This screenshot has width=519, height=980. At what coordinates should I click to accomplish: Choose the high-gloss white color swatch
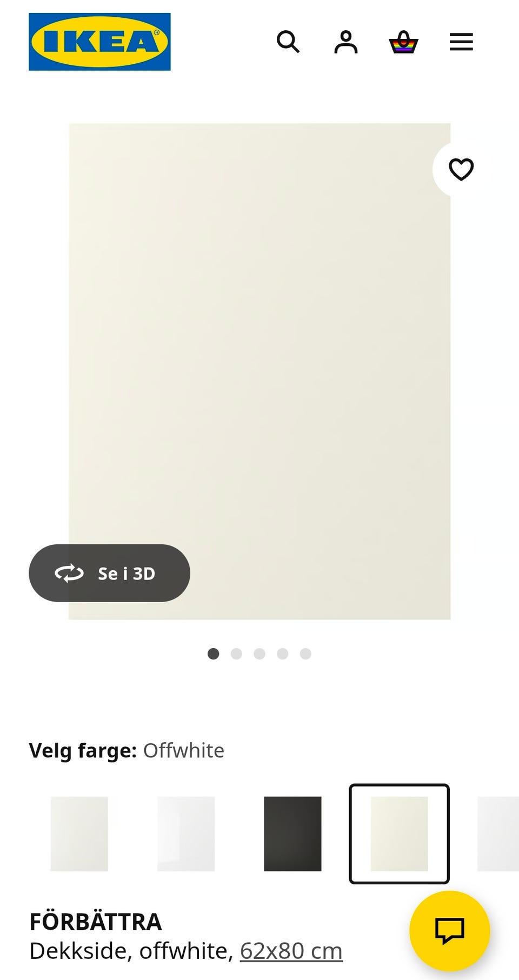pos(186,834)
